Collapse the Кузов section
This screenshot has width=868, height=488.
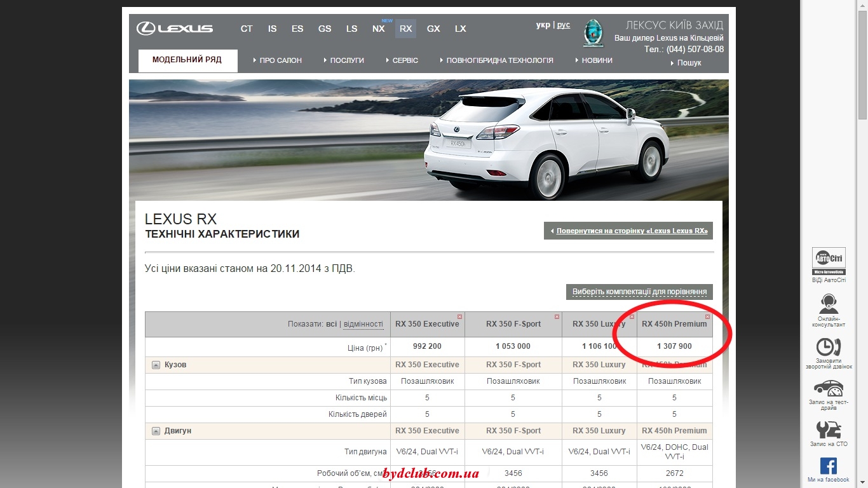pos(156,365)
